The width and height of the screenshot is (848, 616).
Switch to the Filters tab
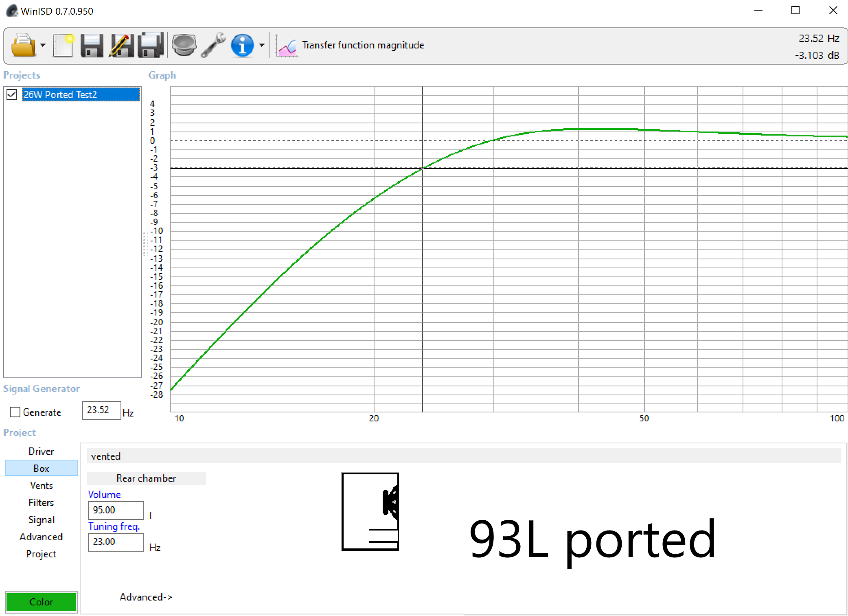[41, 502]
